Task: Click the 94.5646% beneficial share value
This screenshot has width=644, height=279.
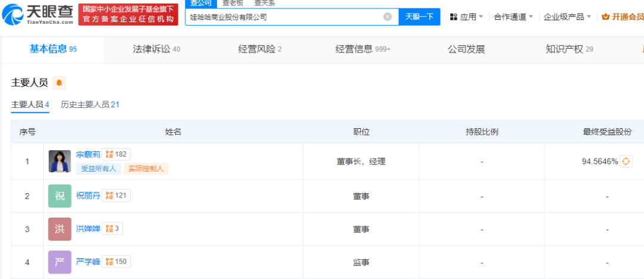Action: point(600,162)
